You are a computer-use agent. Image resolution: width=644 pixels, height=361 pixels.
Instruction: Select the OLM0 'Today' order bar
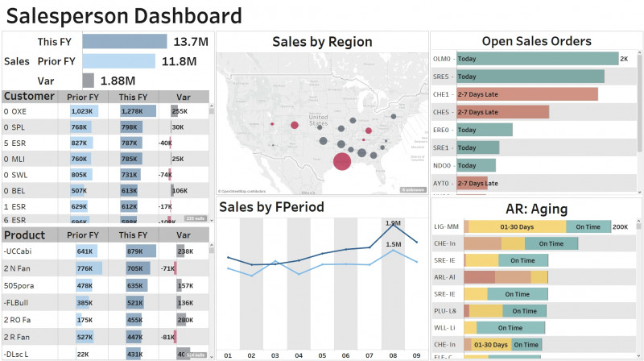538,58
